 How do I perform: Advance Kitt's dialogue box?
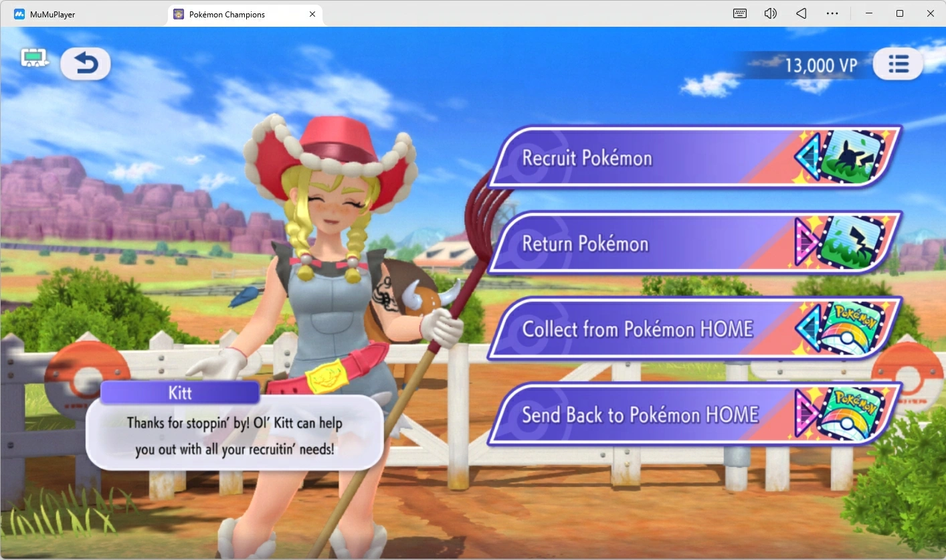234,433
